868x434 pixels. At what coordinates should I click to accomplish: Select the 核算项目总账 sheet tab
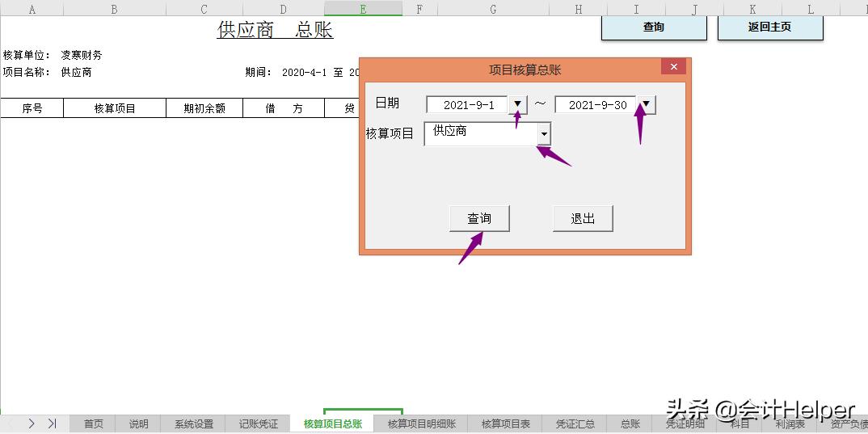click(x=333, y=424)
